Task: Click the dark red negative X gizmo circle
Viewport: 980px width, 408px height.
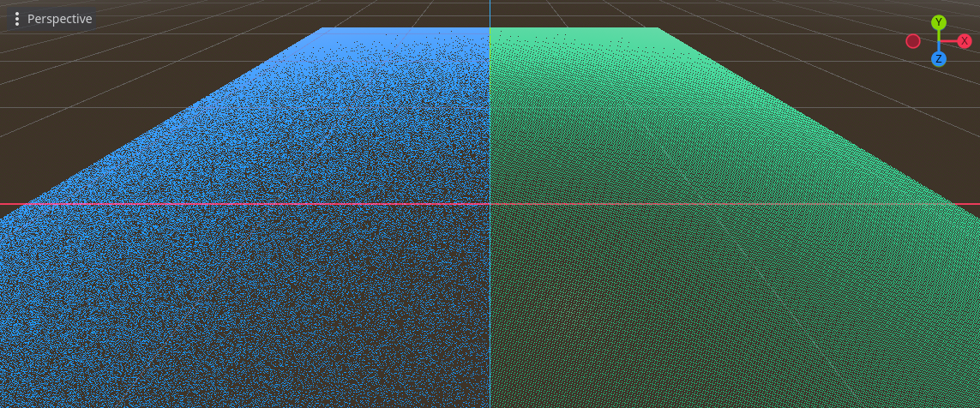Action: click(913, 41)
